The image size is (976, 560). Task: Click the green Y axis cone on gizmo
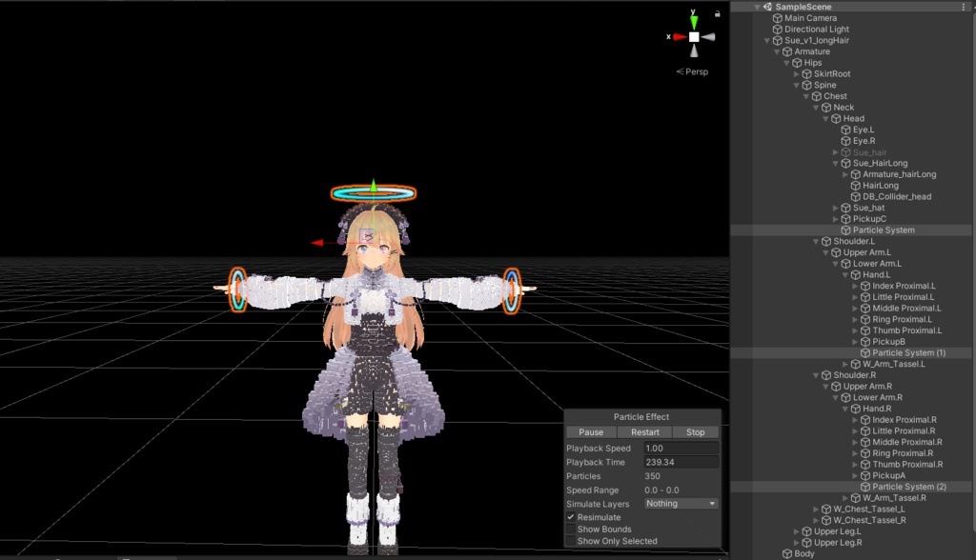point(694,23)
